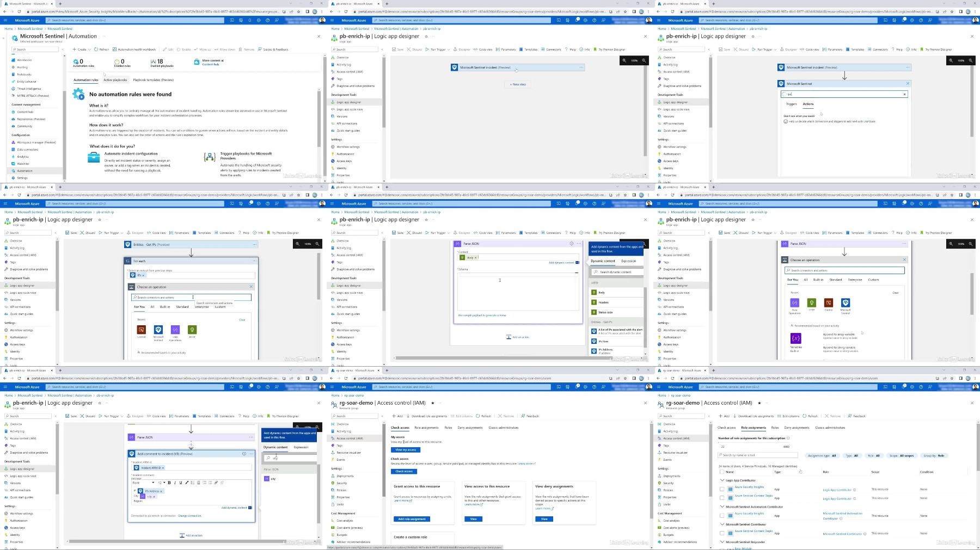Open Workbooks in the Sentinel sidebar

point(24,60)
